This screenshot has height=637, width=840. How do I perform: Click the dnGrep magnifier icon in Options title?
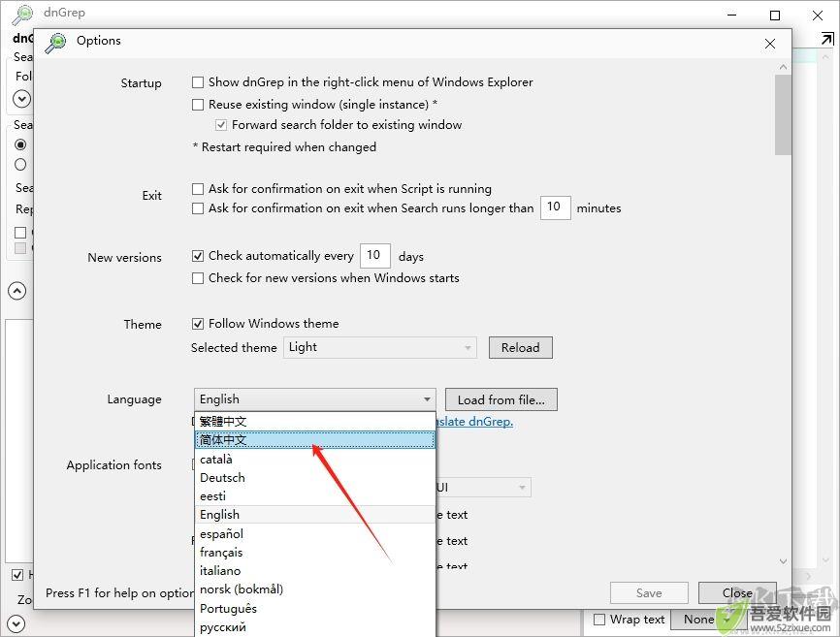[x=55, y=43]
